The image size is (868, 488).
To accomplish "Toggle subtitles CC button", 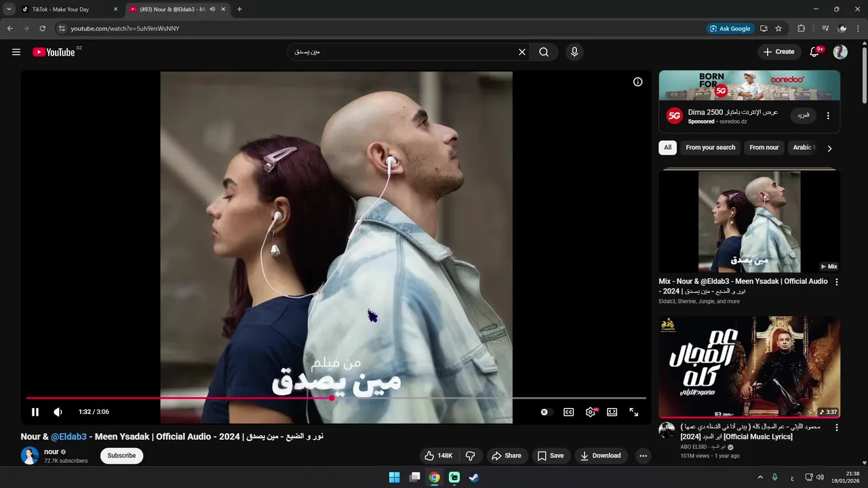I will click(x=569, y=412).
